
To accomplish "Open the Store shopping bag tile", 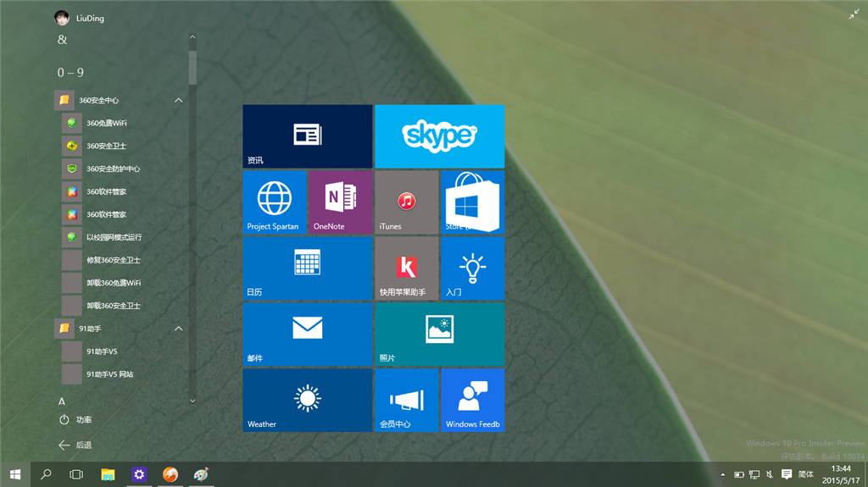I will pyautogui.click(x=472, y=202).
